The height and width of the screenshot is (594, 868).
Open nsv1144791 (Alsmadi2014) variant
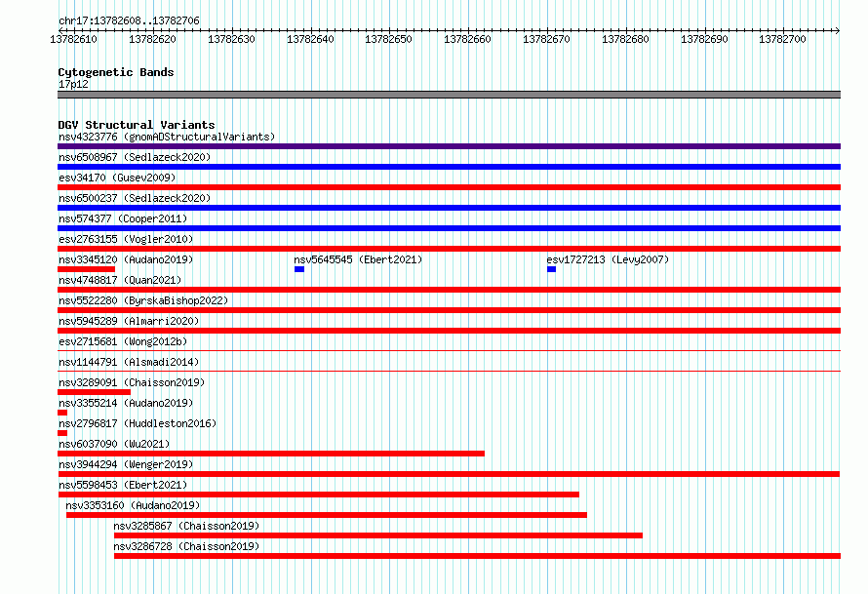pyautogui.click(x=129, y=362)
